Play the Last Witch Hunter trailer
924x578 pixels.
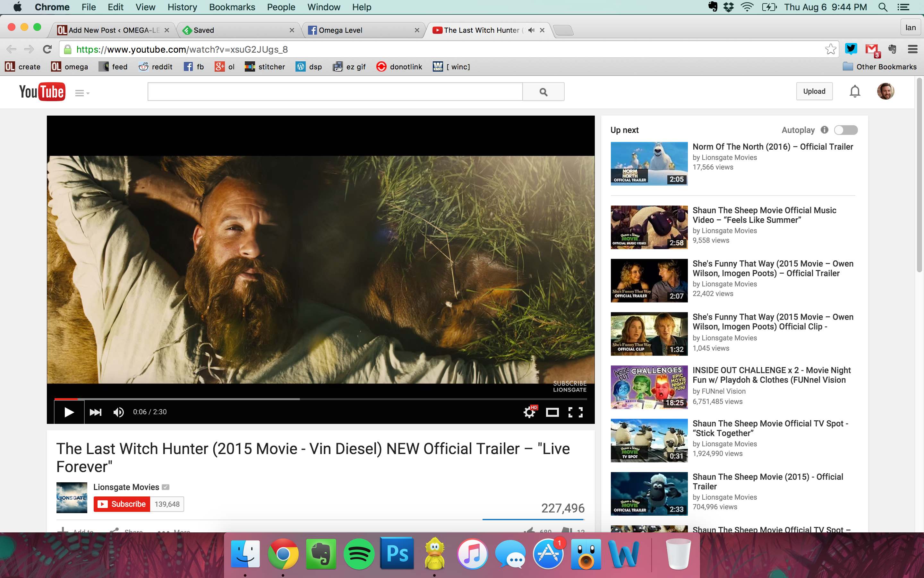69,412
